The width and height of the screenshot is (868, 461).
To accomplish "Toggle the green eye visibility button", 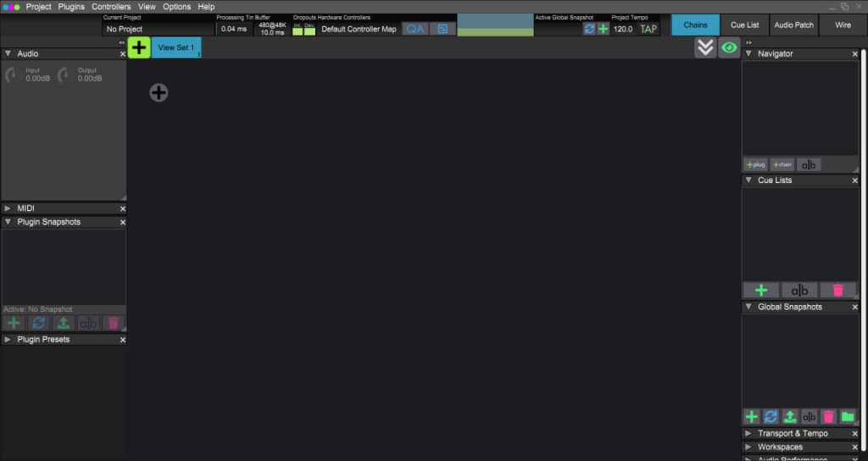I will [x=728, y=48].
